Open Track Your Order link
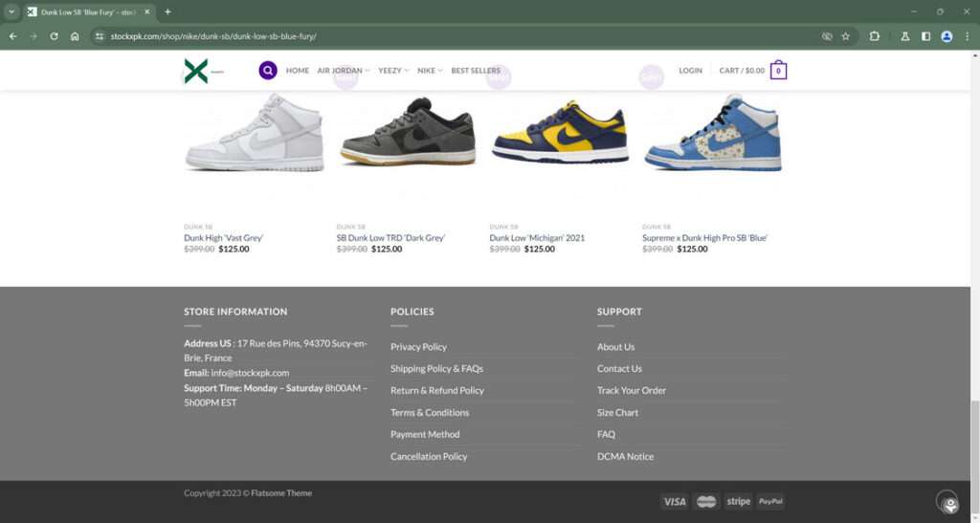This screenshot has height=523, width=980. tap(632, 390)
